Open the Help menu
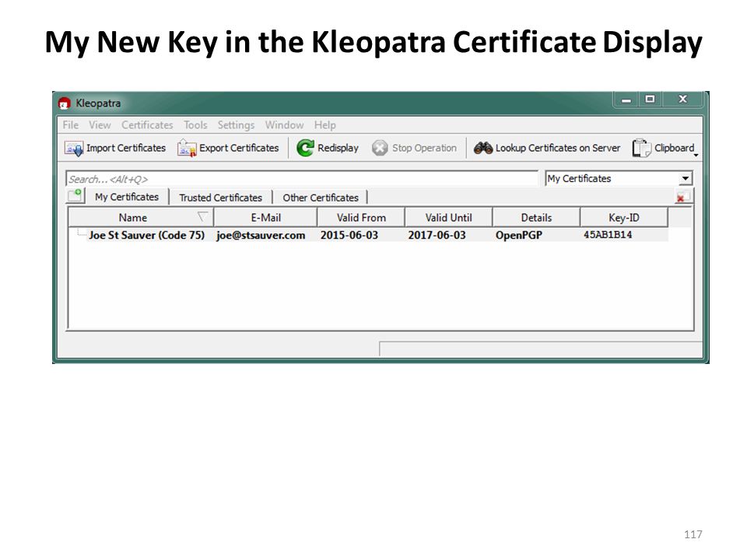This screenshot has width=747, height=560. click(325, 125)
